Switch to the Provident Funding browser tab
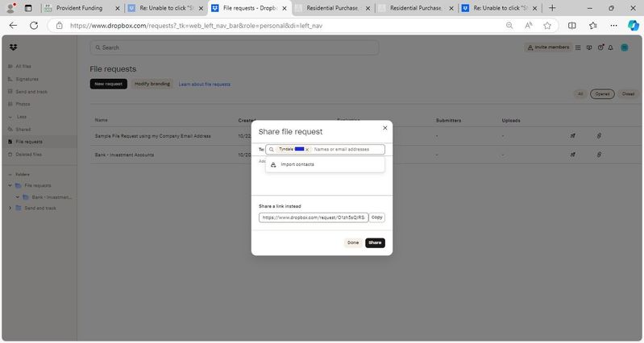 point(79,8)
